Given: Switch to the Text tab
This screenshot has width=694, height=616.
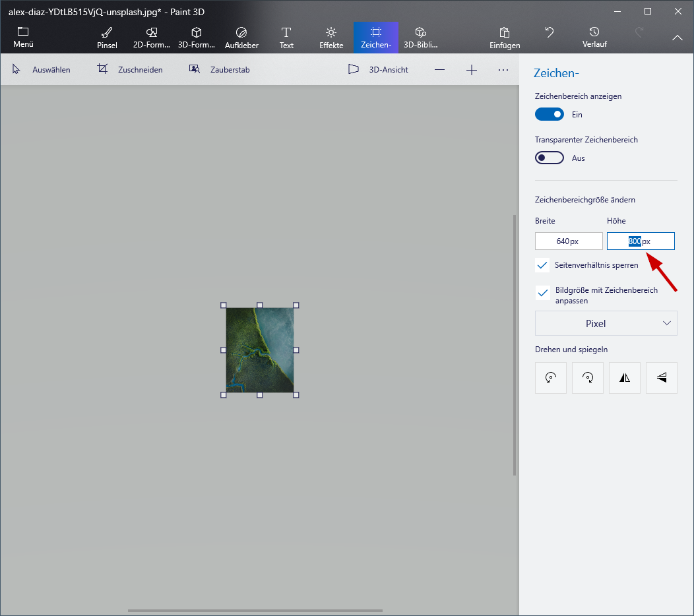Looking at the screenshot, I should click(286, 38).
